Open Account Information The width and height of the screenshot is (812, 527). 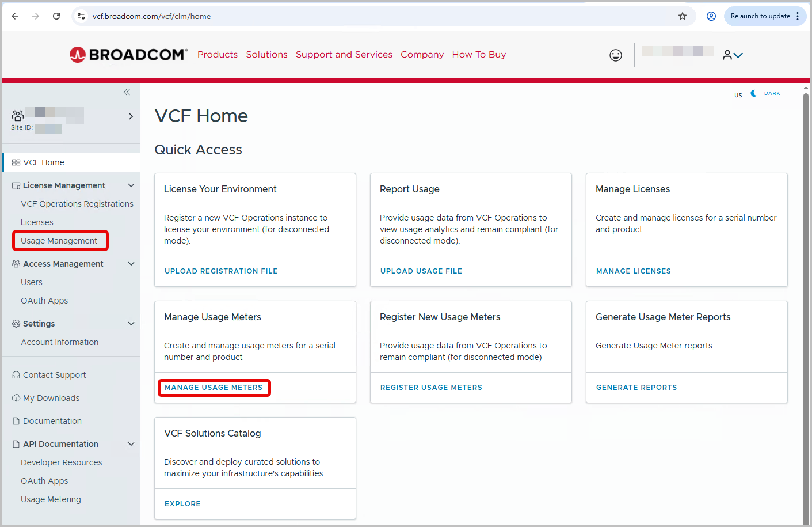point(60,342)
